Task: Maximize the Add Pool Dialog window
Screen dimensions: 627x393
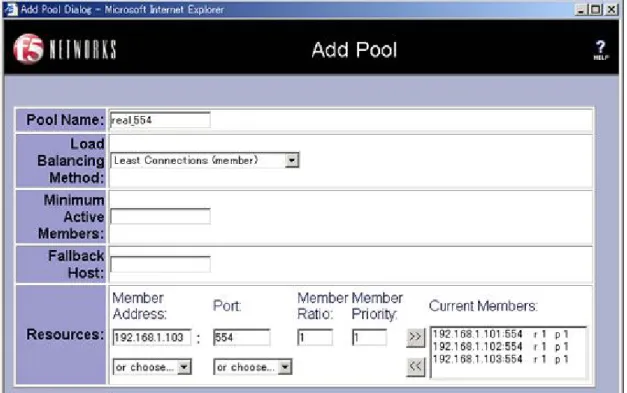Action: click(595, 10)
